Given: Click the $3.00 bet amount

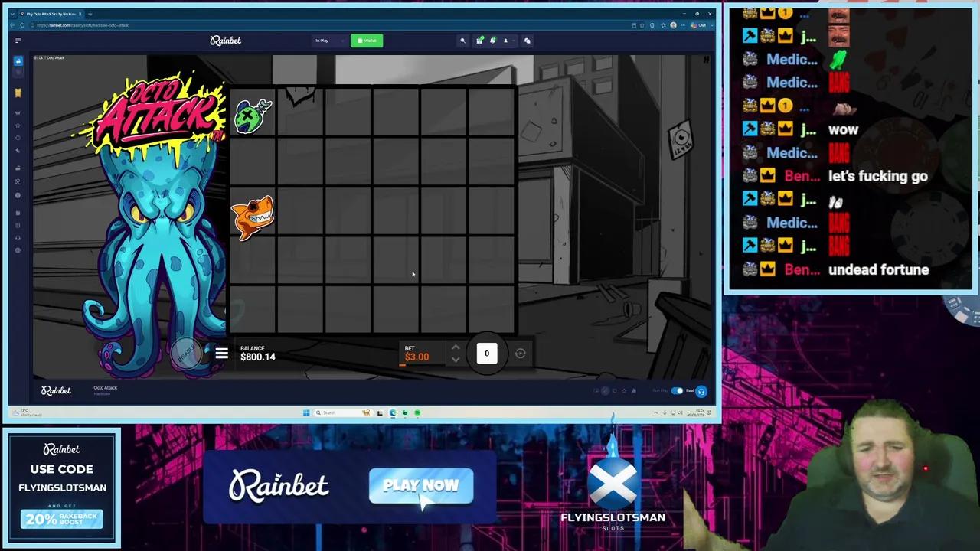Looking at the screenshot, I should coord(417,357).
